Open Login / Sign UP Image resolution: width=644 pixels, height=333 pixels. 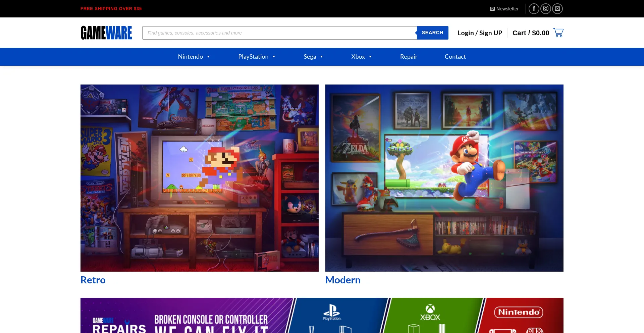[x=480, y=33]
